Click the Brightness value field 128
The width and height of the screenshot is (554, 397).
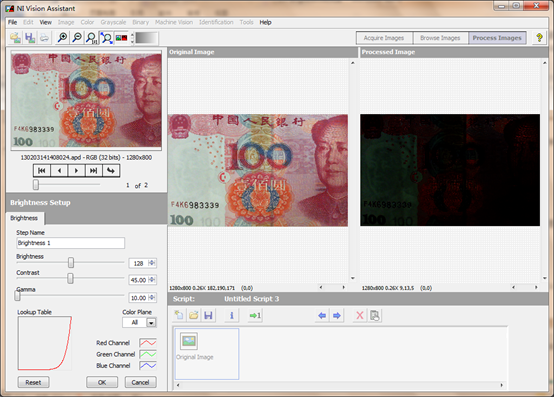pos(139,263)
